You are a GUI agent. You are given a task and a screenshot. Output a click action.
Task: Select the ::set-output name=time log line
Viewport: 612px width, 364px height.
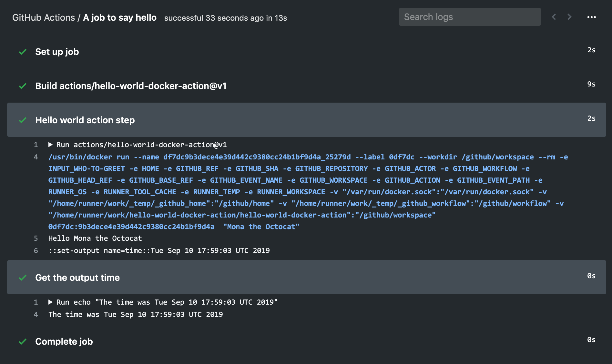click(x=159, y=250)
